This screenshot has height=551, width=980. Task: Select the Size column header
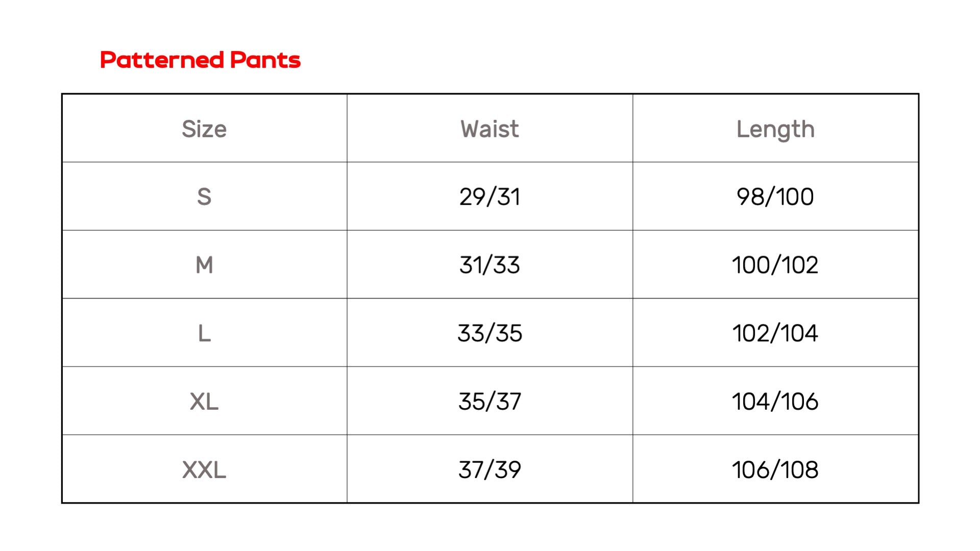[204, 129]
